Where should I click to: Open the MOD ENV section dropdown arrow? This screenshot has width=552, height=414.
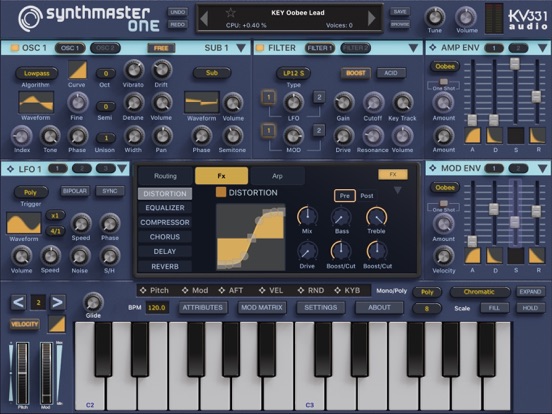coord(542,169)
